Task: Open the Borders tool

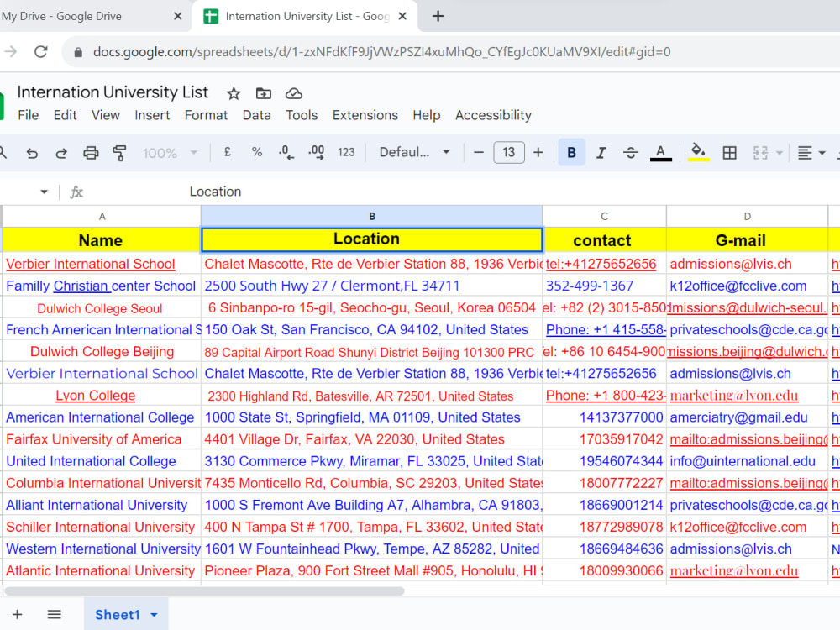Action: (729, 152)
